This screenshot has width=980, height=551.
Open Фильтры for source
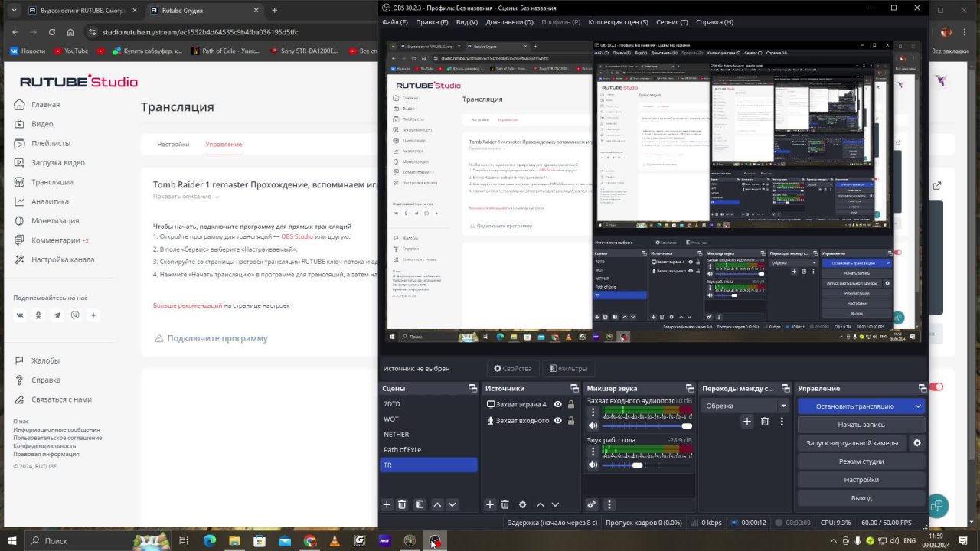(568, 368)
